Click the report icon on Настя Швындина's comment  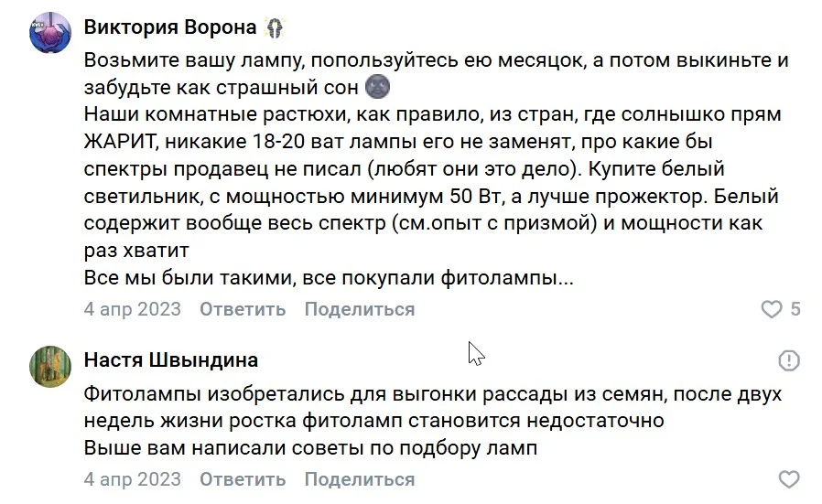point(789,360)
